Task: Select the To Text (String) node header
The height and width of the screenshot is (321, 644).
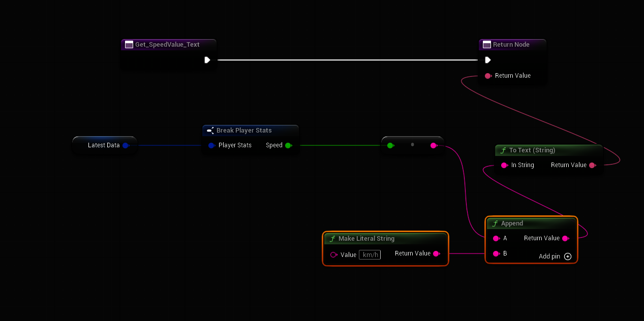Action: tap(532, 150)
